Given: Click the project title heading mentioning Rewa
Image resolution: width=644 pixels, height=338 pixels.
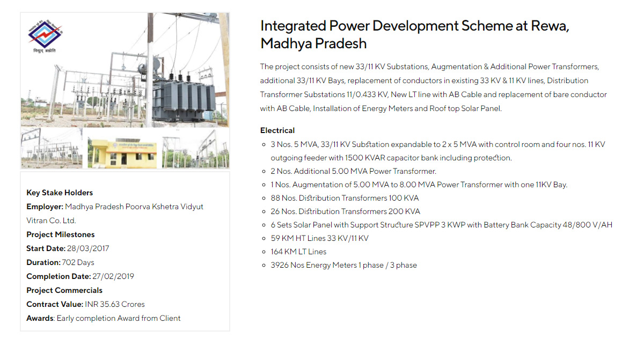Looking at the screenshot, I should click(414, 34).
